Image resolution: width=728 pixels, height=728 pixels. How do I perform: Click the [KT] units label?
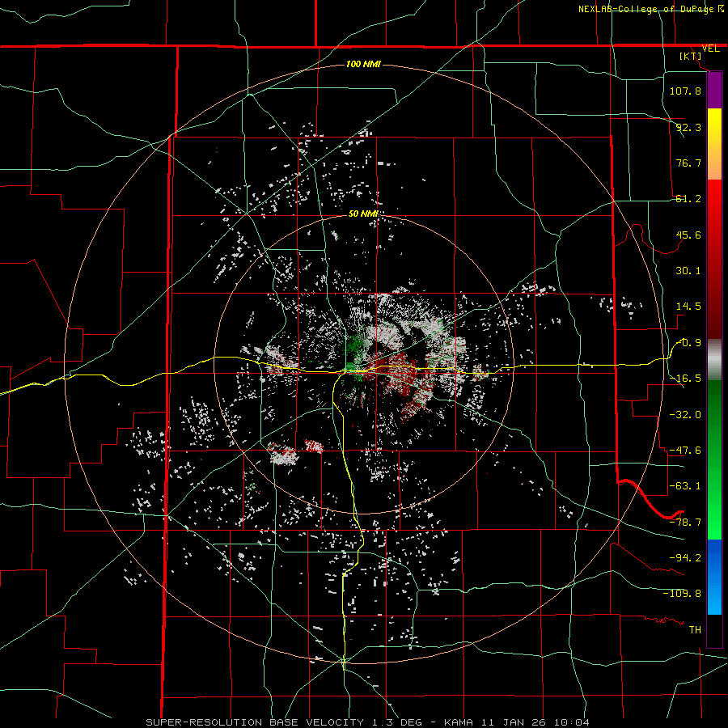pyautogui.click(x=691, y=56)
